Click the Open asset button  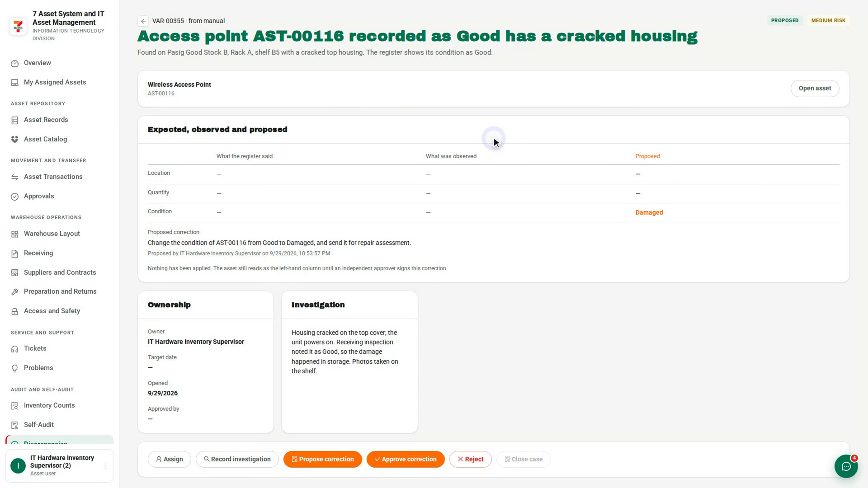(x=815, y=89)
